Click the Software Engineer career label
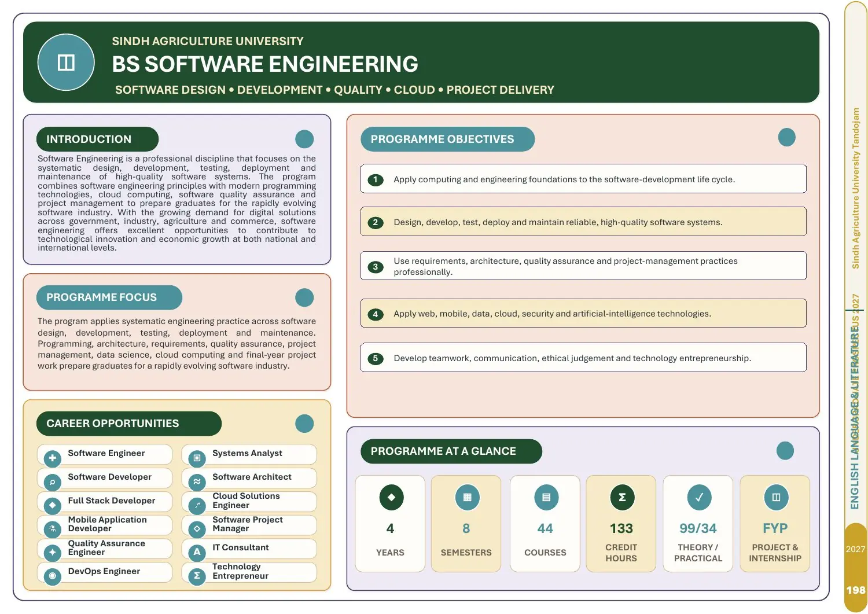Viewport: 868px width, 614px height. [x=106, y=453]
